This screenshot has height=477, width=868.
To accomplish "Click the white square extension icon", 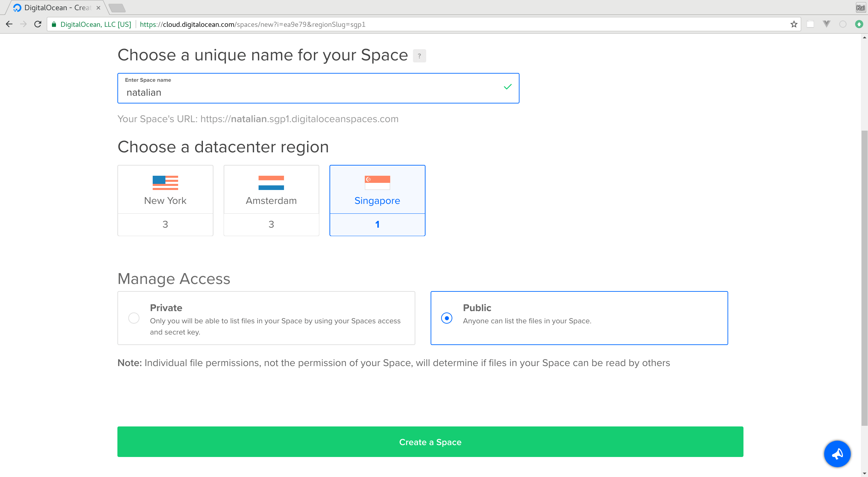I will pos(810,24).
